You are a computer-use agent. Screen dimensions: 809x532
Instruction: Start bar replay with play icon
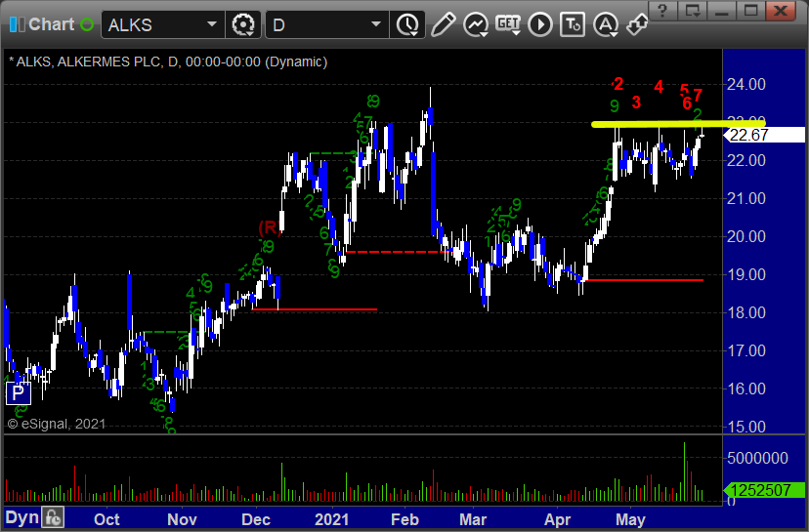[x=540, y=24]
